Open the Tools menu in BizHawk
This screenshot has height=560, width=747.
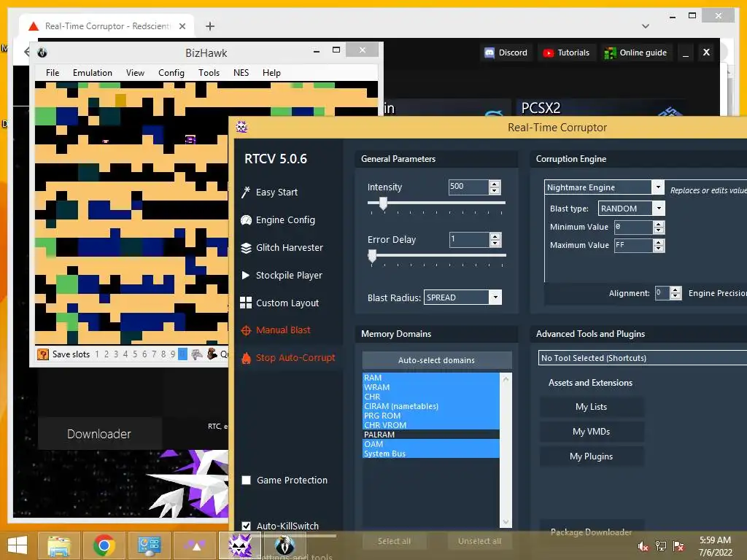[x=209, y=73]
